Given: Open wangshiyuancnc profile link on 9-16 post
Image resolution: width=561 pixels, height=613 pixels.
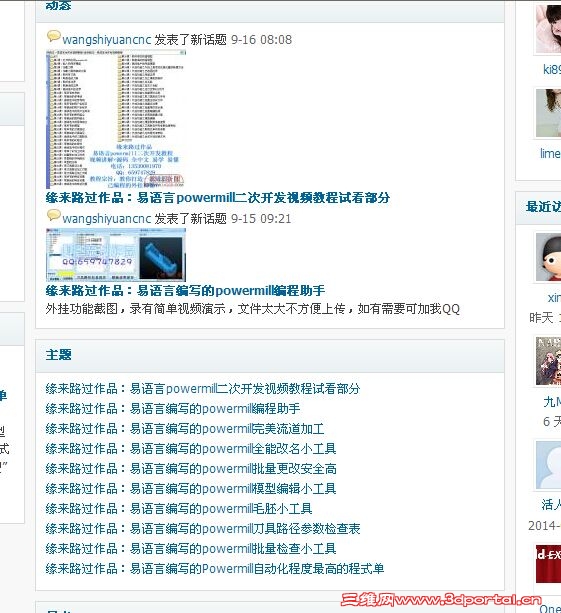Looking at the screenshot, I should point(107,40).
